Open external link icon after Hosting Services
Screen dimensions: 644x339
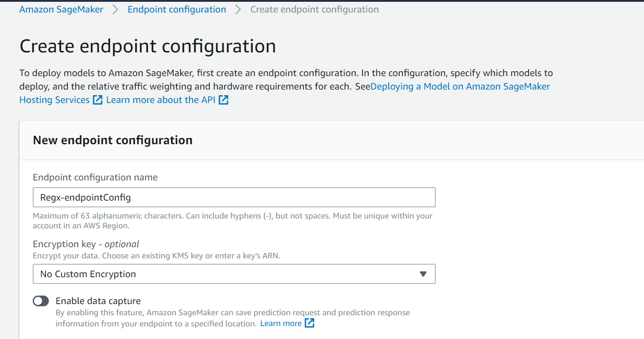(x=98, y=100)
